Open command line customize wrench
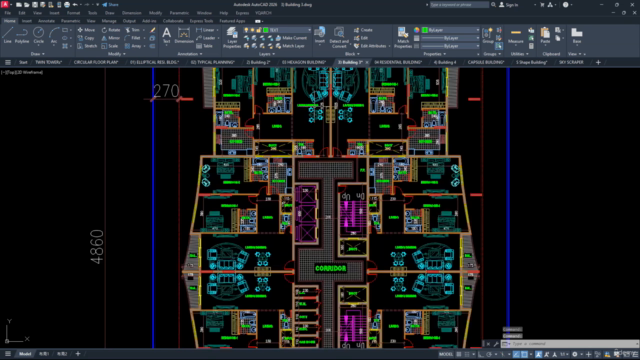 coord(496,344)
